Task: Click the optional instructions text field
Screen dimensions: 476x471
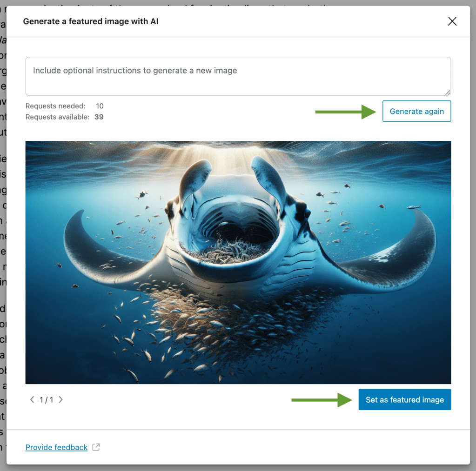Action: point(237,76)
